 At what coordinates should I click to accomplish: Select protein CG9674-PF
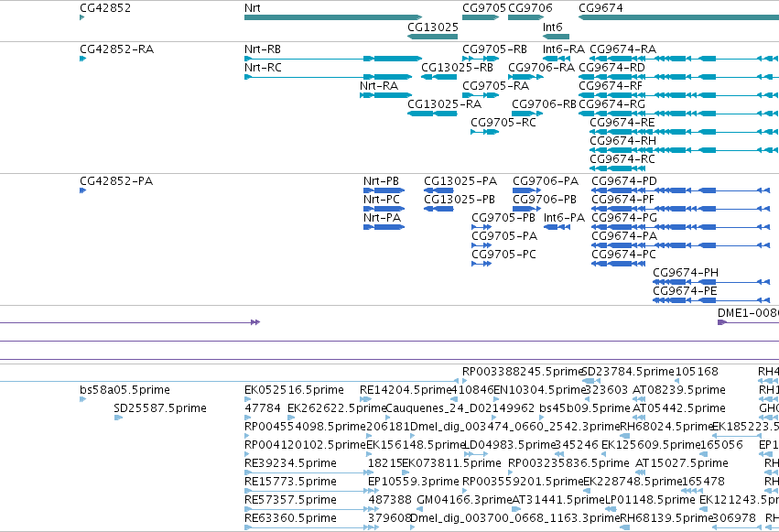681,209
